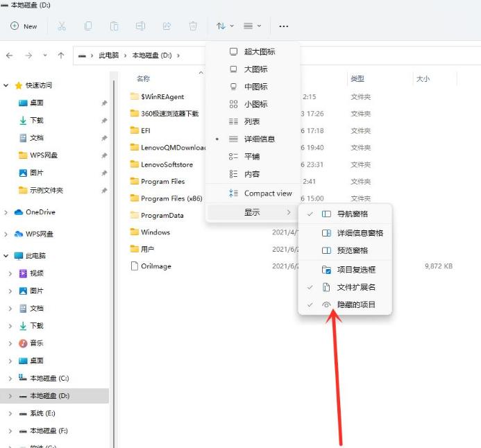Open the View layout dropdown
This screenshot has width=481, height=448.
(252, 26)
